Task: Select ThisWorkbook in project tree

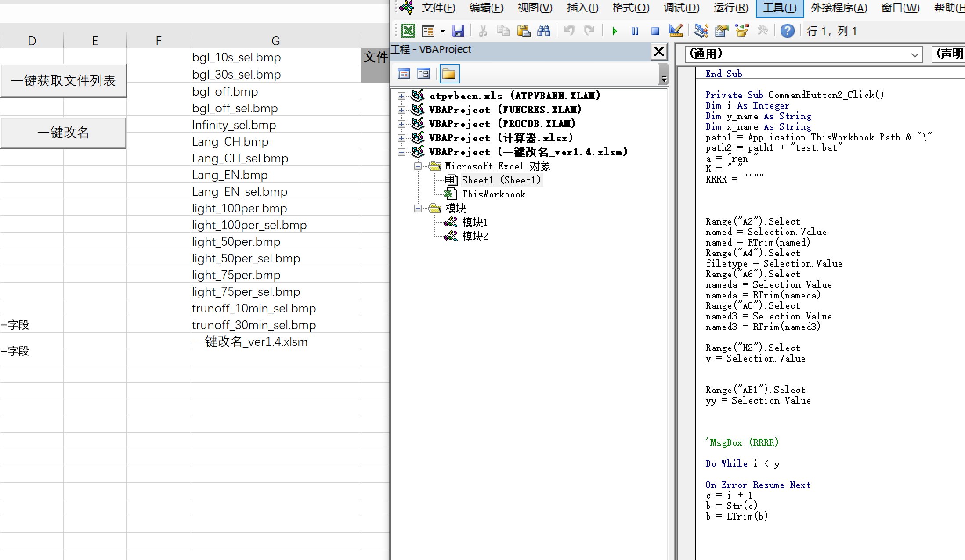Action: (493, 194)
